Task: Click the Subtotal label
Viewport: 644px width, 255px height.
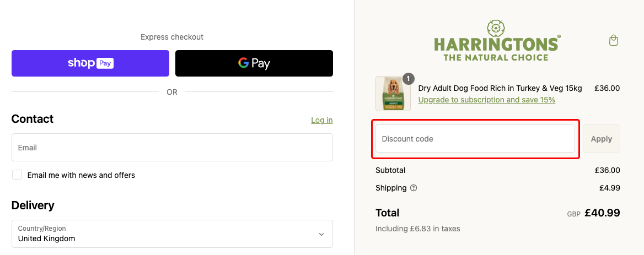Action: pos(390,170)
